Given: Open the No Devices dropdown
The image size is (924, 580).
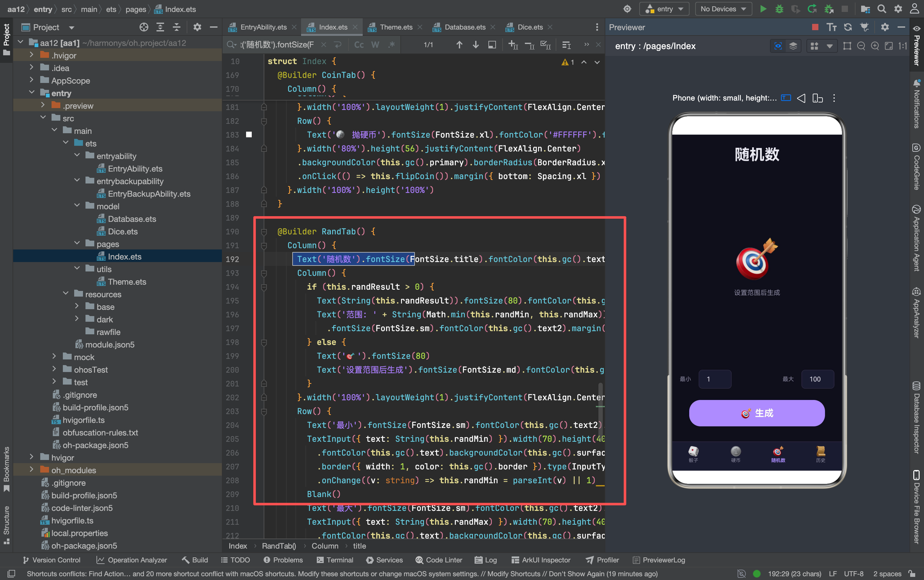Looking at the screenshot, I should pos(723,9).
